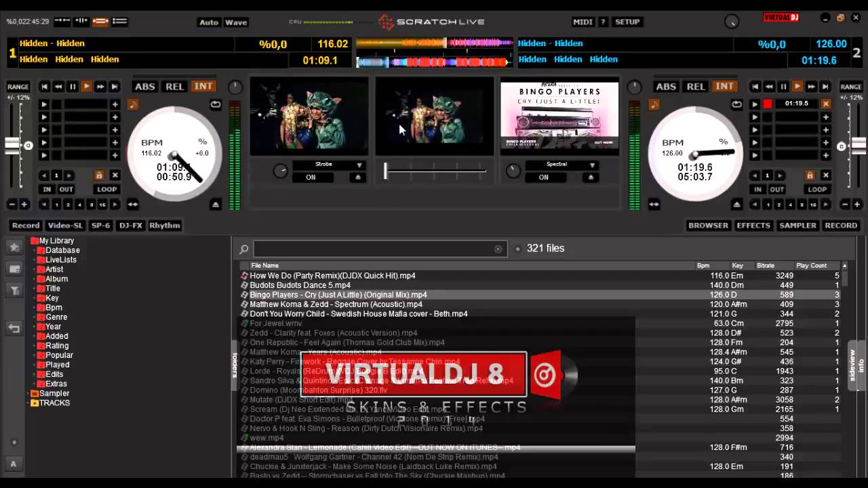Switch to Video-SL tab
This screenshot has height=488, width=868.
click(x=65, y=225)
